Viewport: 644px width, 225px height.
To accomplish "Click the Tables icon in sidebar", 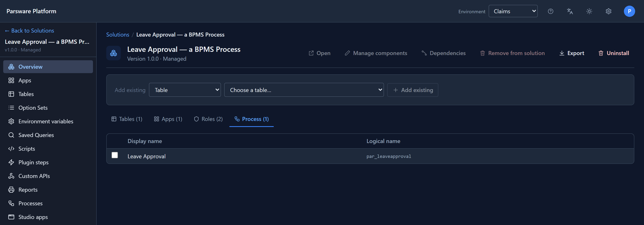I will click(11, 94).
